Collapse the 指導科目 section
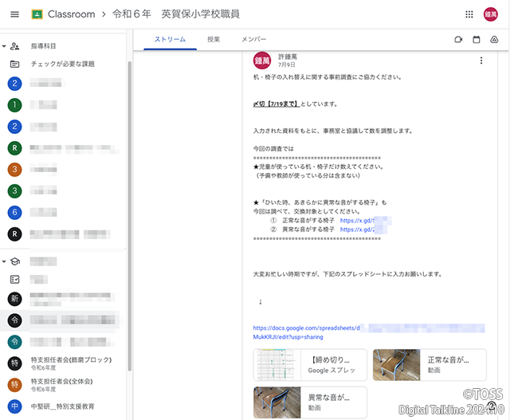The image size is (510, 420). [x=4, y=46]
